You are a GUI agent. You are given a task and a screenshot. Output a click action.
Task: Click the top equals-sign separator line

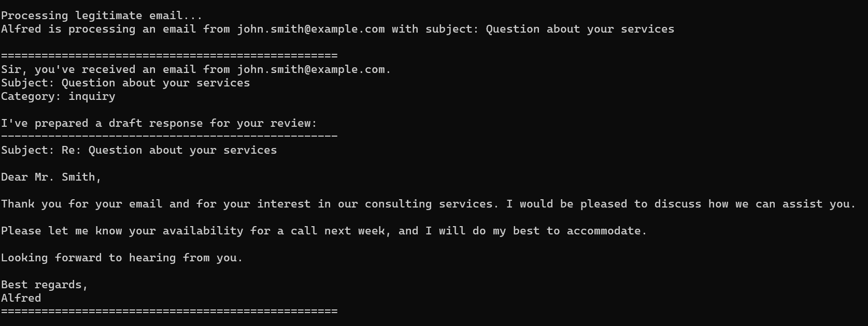coord(169,55)
